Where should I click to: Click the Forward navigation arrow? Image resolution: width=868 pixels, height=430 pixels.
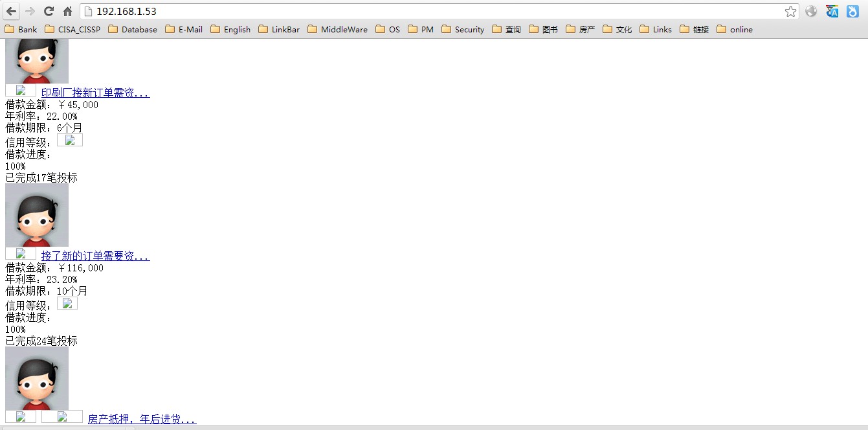30,12
